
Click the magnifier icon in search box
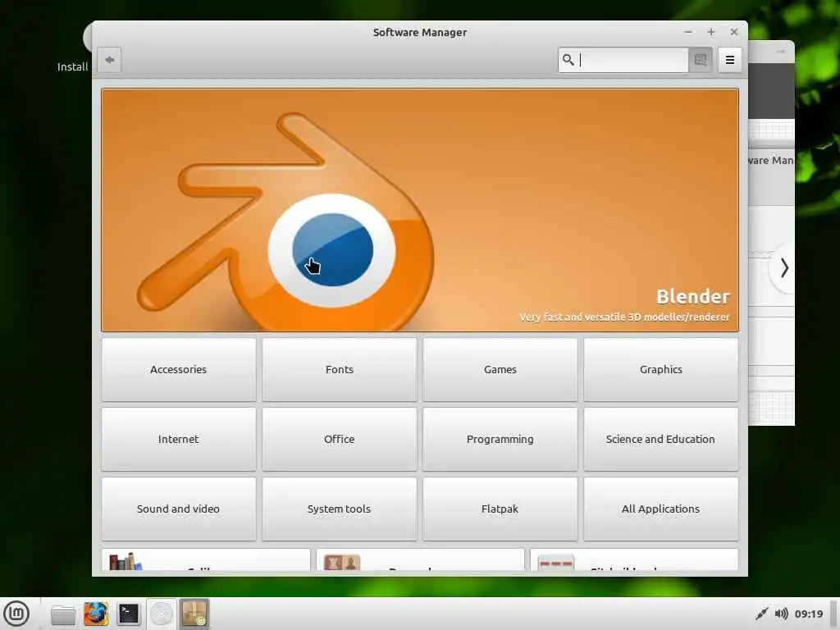pyautogui.click(x=568, y=59)
